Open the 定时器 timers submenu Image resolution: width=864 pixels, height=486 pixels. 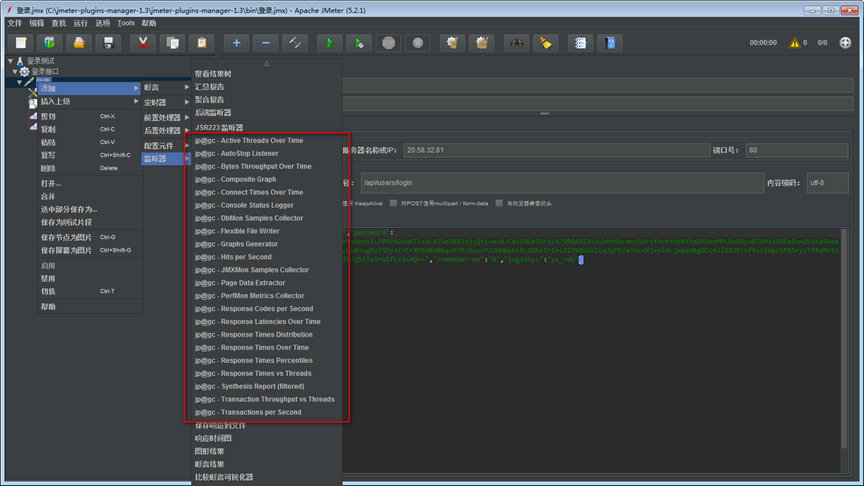[166, 102]
